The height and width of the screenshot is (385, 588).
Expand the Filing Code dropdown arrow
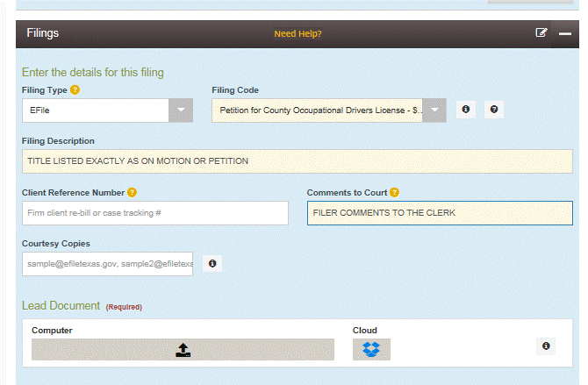tap(434, 111)
